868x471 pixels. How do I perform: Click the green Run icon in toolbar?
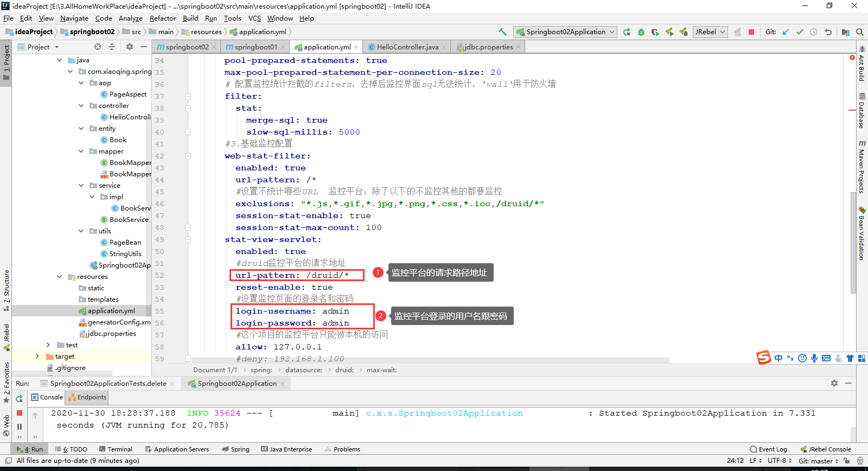tap(627, 32)
